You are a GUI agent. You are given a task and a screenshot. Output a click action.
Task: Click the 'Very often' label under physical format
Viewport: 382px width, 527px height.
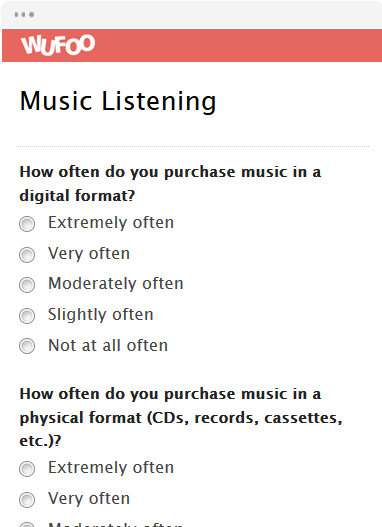tap(89, 498)
